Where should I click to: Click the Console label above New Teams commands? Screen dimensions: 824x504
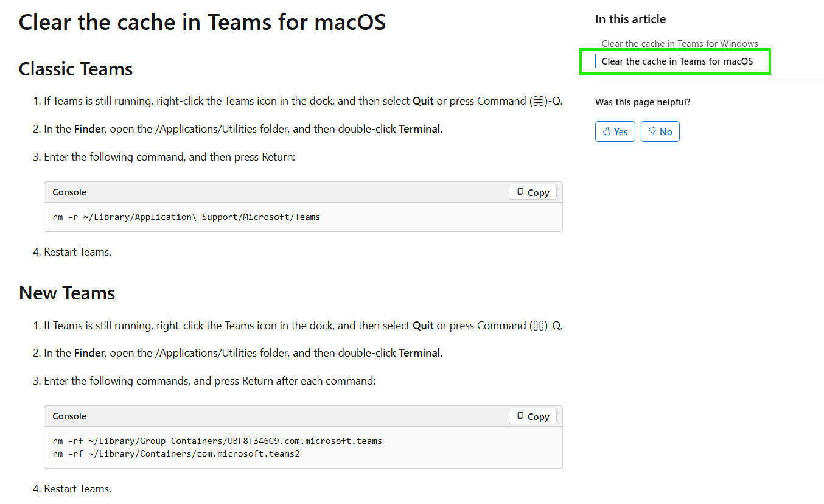[69, 416]
